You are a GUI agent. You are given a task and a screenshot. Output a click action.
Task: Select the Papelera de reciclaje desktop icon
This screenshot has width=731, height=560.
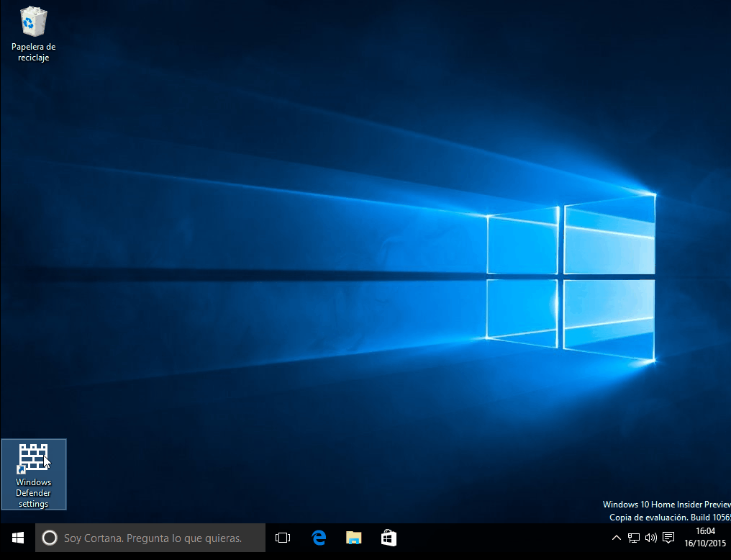(33, 34)
